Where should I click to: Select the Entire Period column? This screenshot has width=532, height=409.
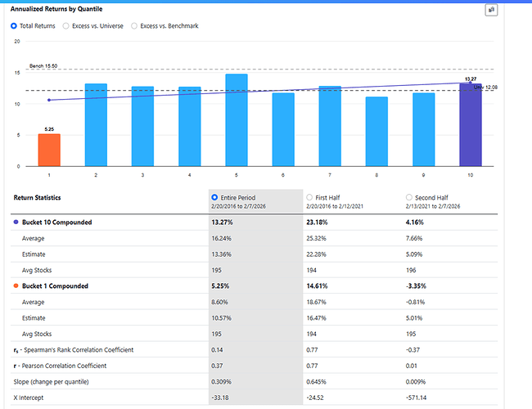215,197
